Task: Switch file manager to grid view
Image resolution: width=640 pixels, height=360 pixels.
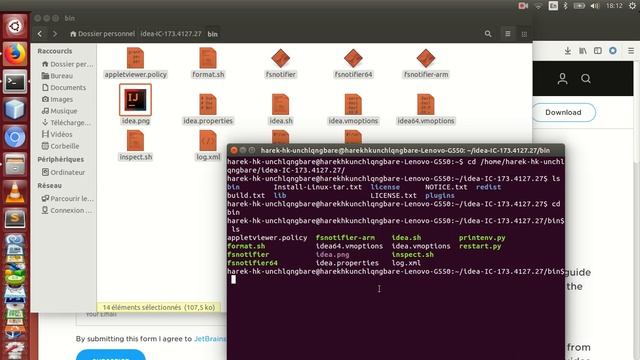Action: [524, 34]
